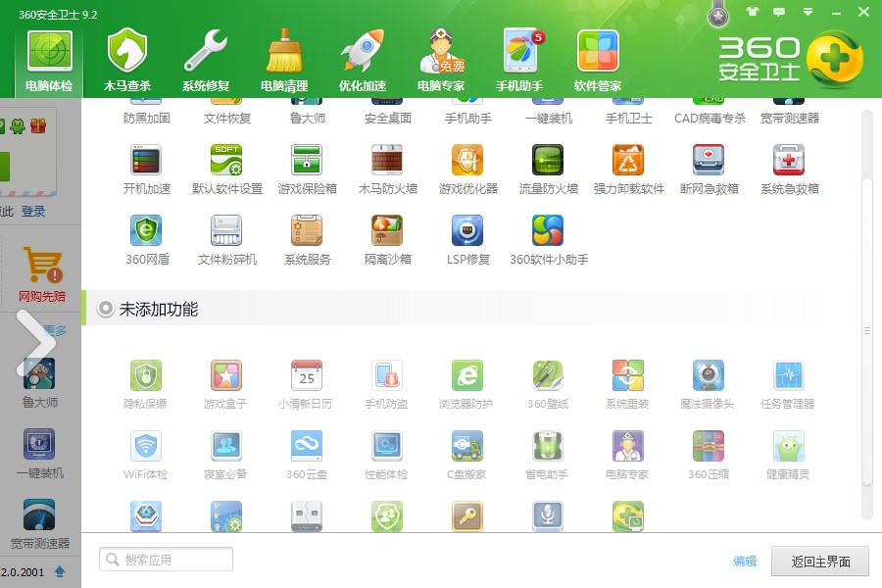Click the vertical scrollbar thumb
This screenshot has height=588, width=882.
point(867,331)
